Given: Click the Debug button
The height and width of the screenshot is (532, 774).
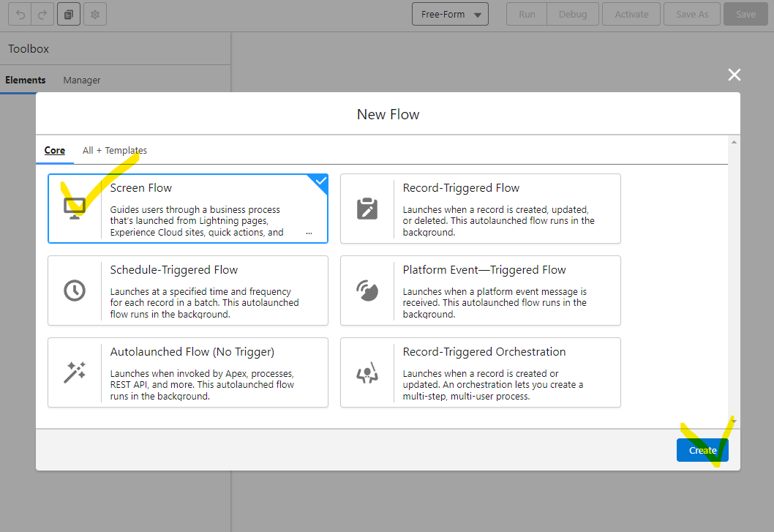Looking at the screenshot, I should (x=573, y=15).
